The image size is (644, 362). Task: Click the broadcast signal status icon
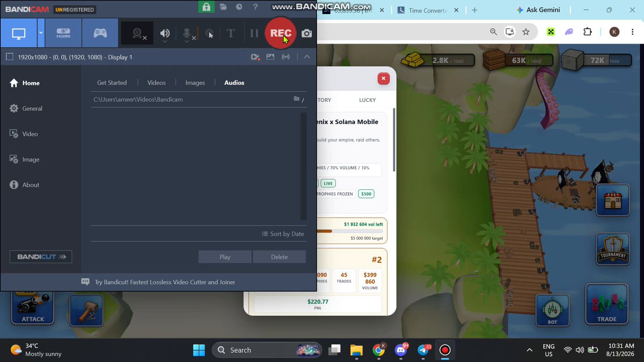point(286,57)
